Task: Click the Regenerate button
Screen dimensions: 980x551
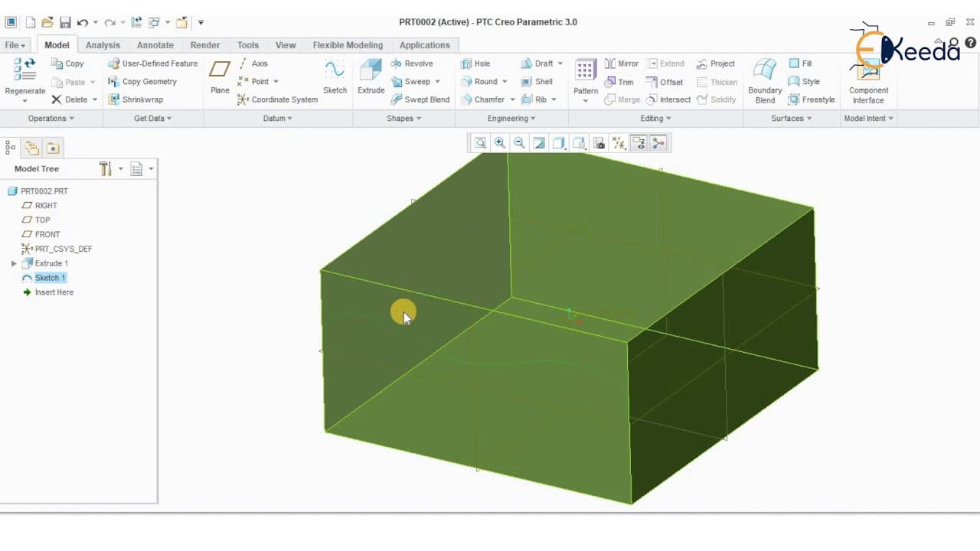Action: pos(25,80)
